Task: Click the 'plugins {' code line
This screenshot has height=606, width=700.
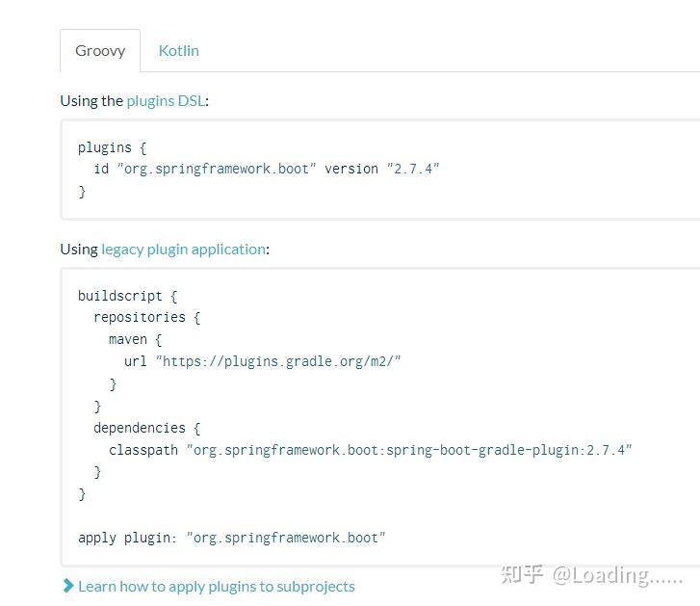Action: click(x=112, y=147)
